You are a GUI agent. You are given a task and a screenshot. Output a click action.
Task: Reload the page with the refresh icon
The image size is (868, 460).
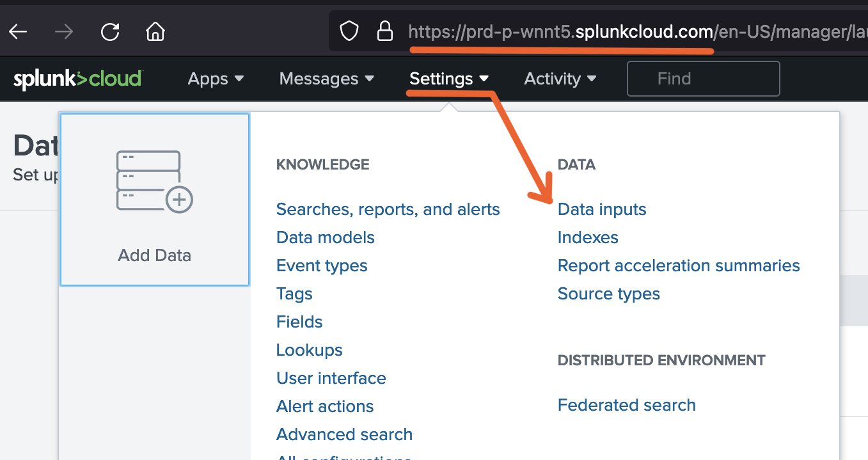[x=110, y=31]
